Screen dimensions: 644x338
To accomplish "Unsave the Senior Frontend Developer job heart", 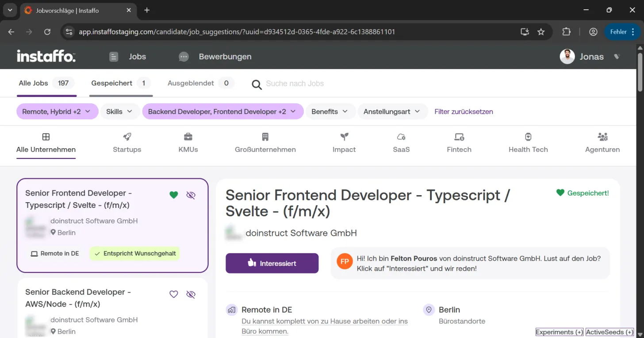I will [x=174, y=195].
